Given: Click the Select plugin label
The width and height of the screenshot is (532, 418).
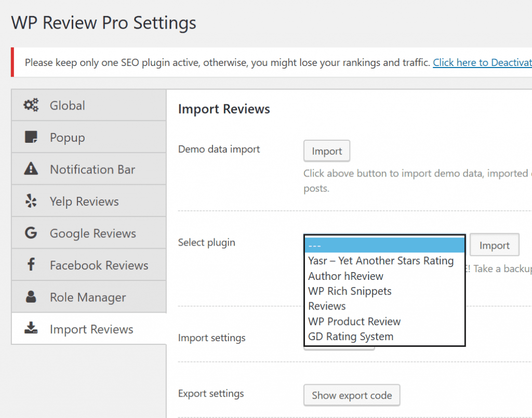Looking at the screenshot, I should [x=207, y=242].
